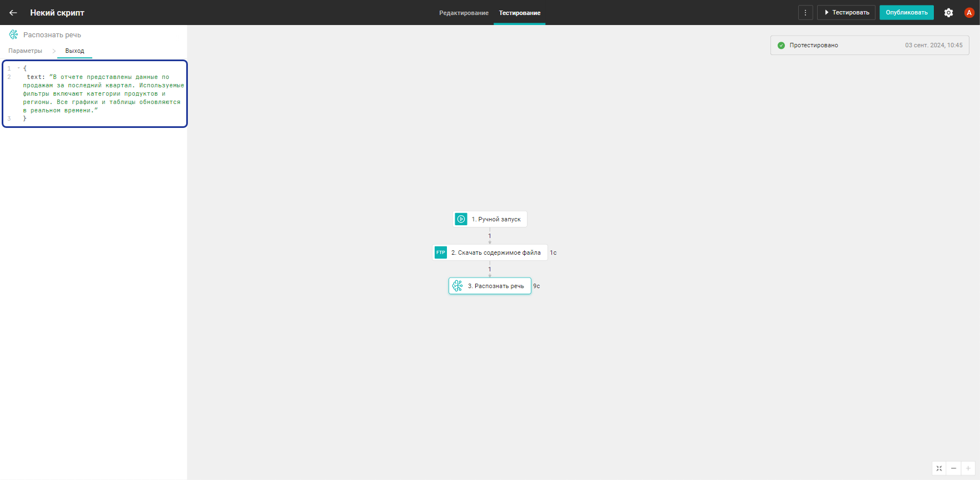Open the user avatar 'A' menu
Screen dimensions: 980x480
click(x=969, y=13)
